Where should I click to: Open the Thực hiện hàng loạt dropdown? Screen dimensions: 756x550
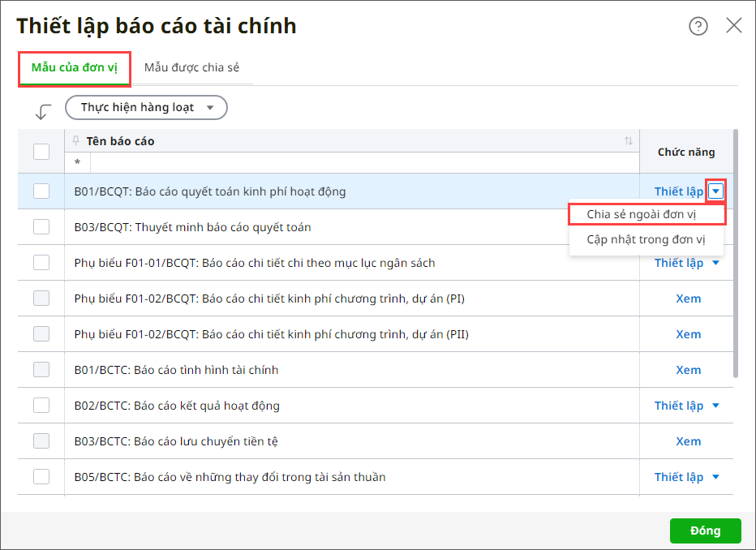[x=146, y=108]
